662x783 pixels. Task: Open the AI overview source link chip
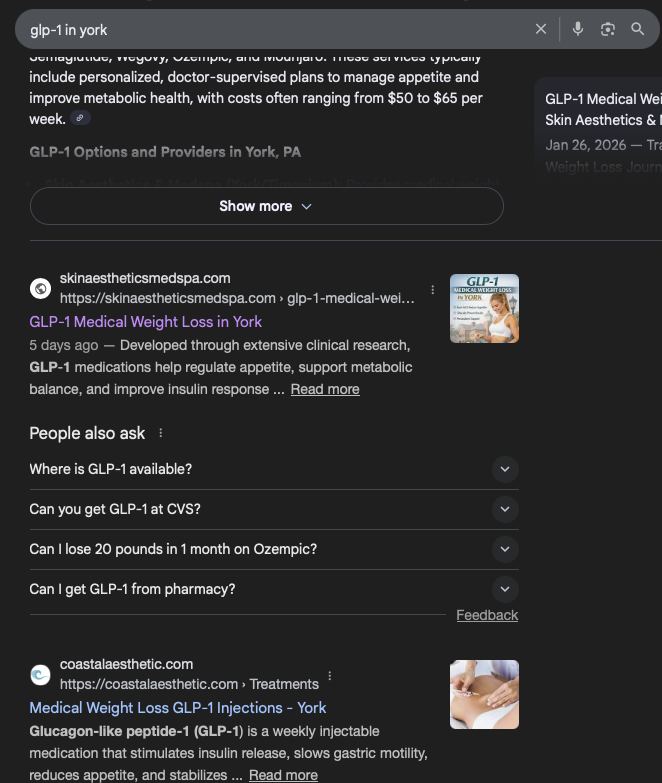[x=82, y=119]
